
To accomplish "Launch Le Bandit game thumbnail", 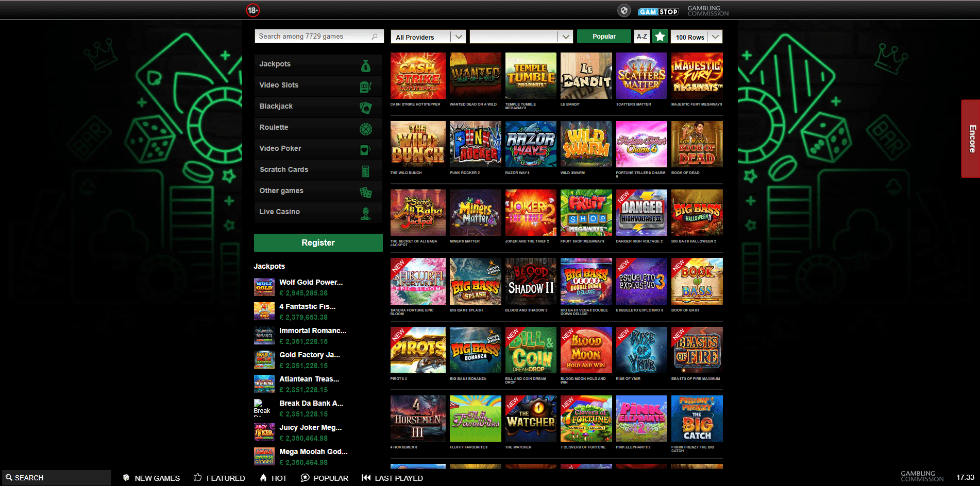I will pos(586,76).
